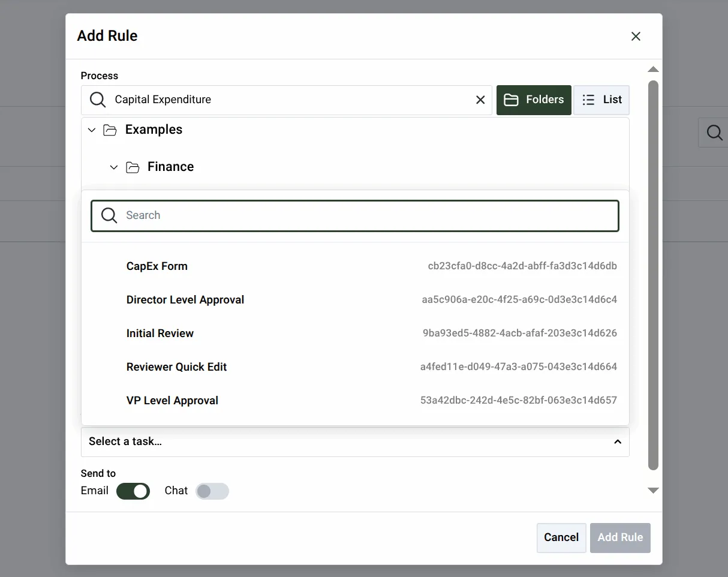Turn off the Email toggle
Screen dimensions: 728x577
133,491
